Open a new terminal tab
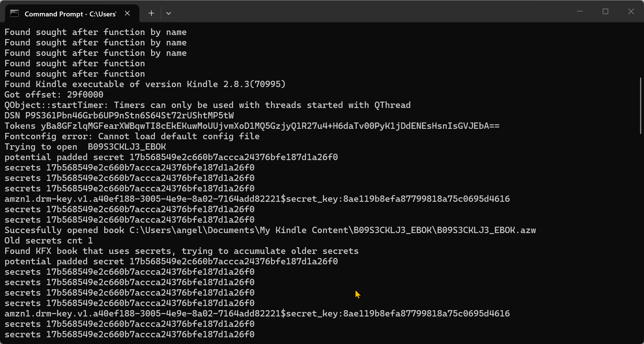This screenshot has height=344, width=644. click(x=151, y=13)
